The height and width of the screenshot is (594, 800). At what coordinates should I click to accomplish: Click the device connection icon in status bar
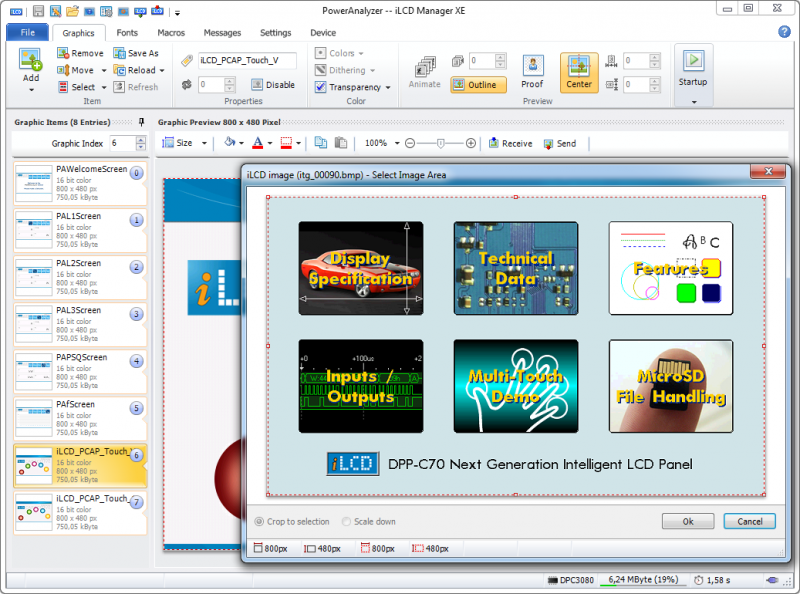click(772, 580)
